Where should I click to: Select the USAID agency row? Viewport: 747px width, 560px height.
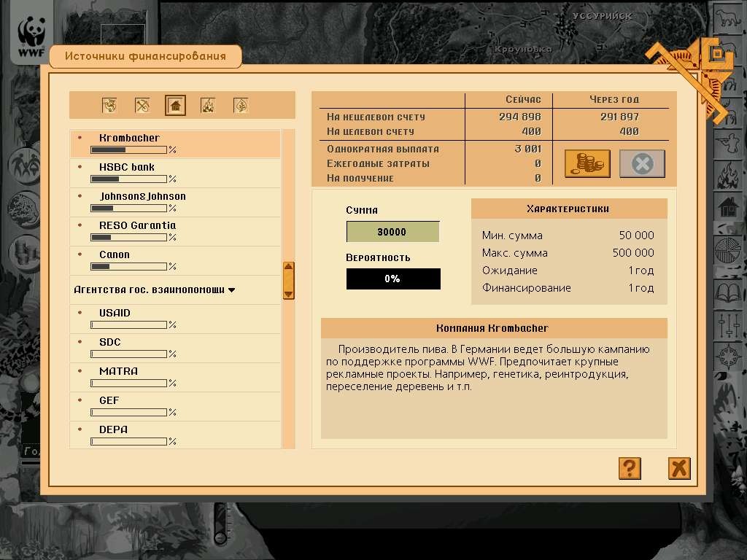pyautogui.click(x=175, y=319)
